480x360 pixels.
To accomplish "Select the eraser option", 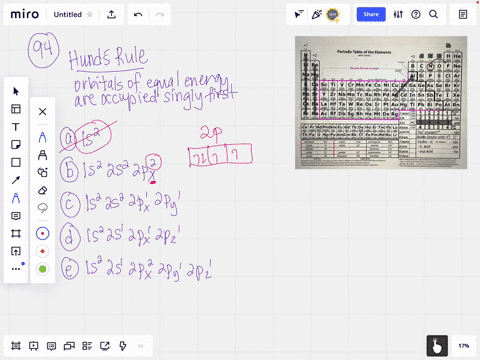I will pyautogui.click(x=42, y=190).
